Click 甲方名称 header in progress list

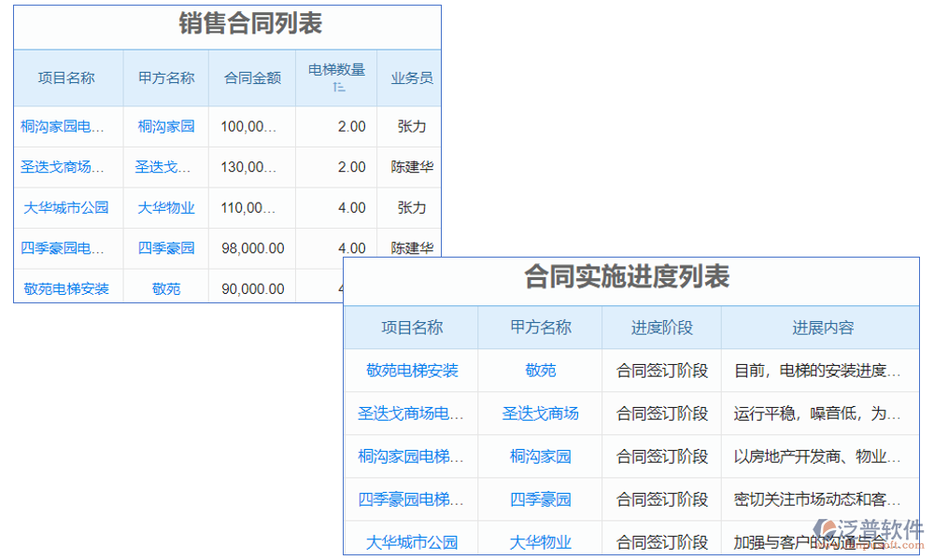(540, 328)
